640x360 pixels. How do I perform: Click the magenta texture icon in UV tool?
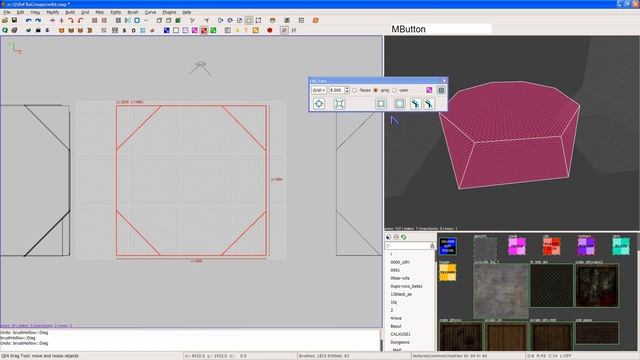coord(429,90)
